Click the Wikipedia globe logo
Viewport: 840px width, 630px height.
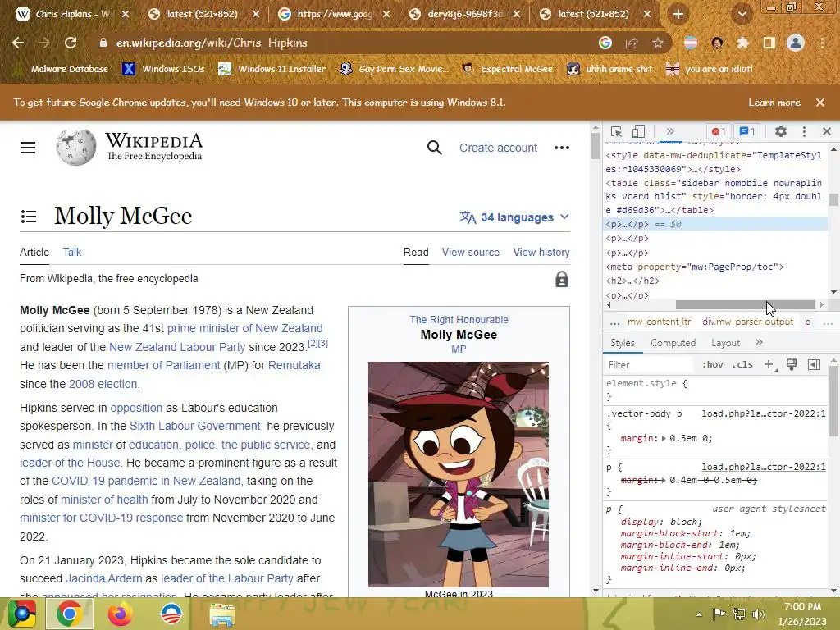pos(76,148)
